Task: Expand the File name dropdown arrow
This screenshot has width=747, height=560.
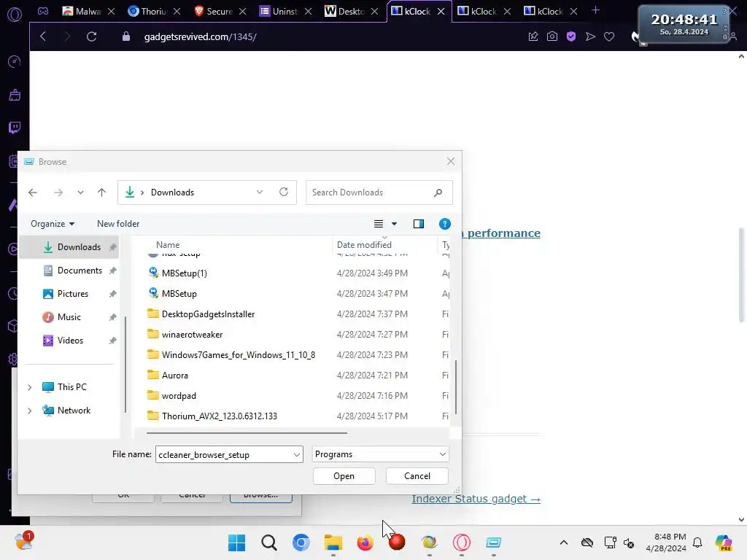Action: click(297, 455)
